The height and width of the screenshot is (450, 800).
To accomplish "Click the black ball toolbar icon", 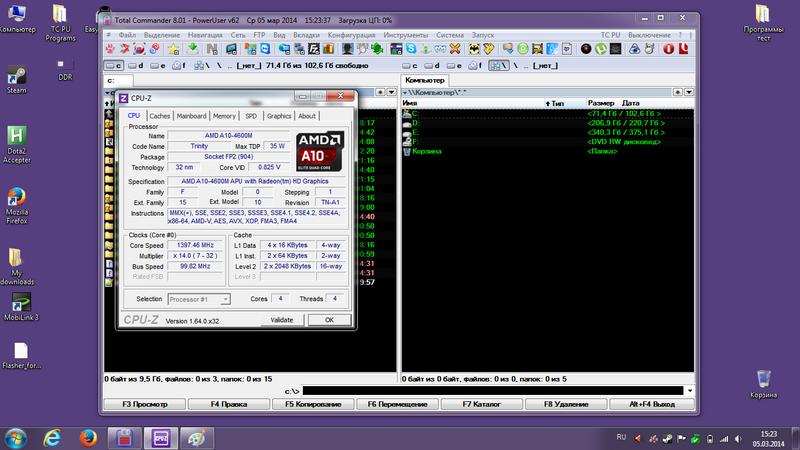I will (586, 49).
